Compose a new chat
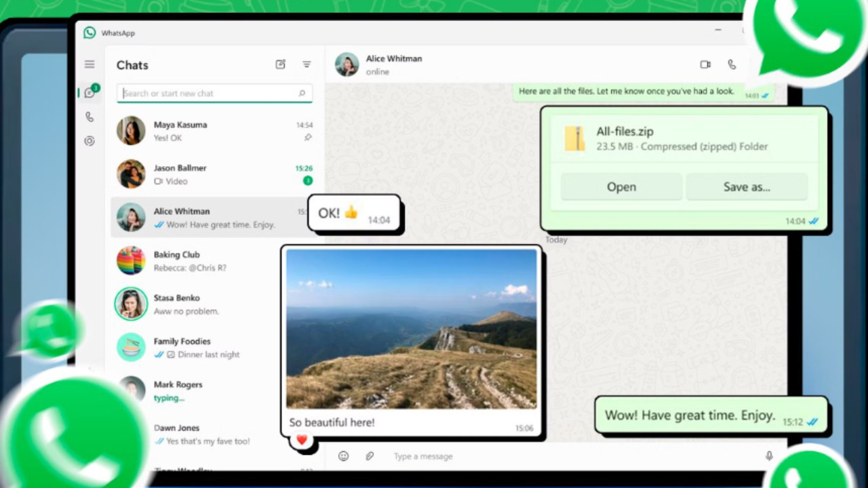This screenshot has height=488, width=868. click(280, 64)
